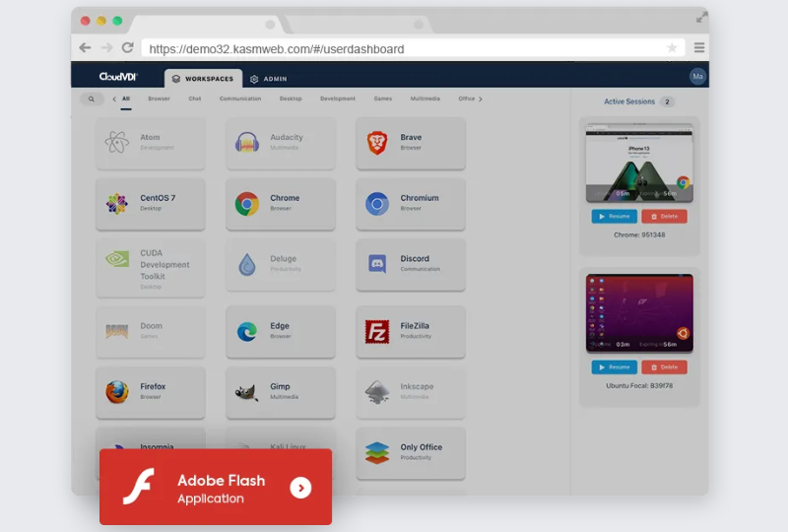This screenshot has height=532, width=788.
Task: Click the browser forward arrow
Action: tap(106, 47)
